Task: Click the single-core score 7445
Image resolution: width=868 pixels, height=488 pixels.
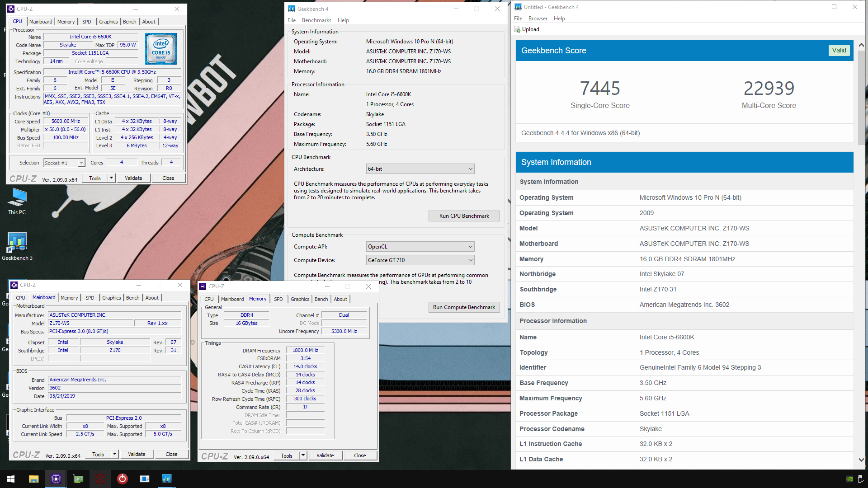Action: point(600,88)
